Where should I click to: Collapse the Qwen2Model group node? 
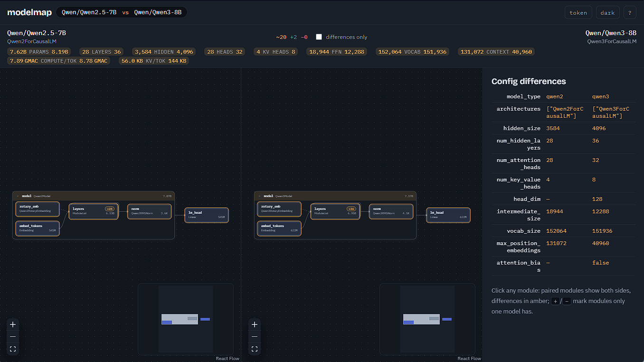click(18, 196)
